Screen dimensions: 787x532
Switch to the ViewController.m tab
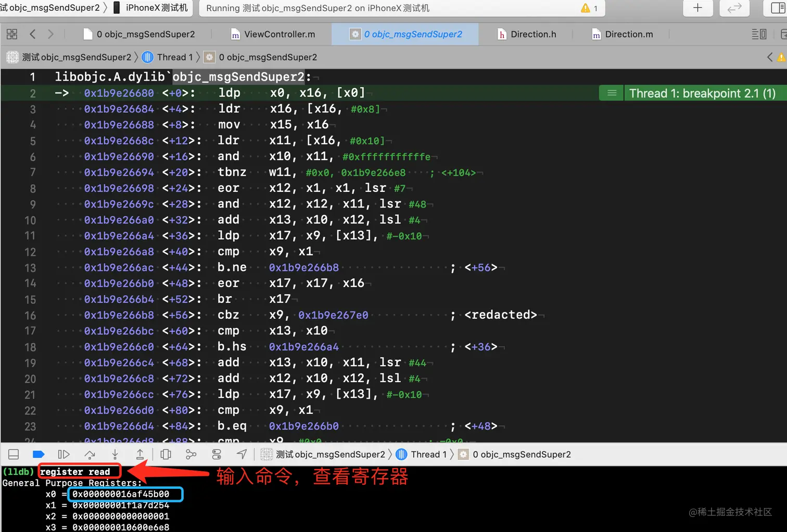(273, 34)
